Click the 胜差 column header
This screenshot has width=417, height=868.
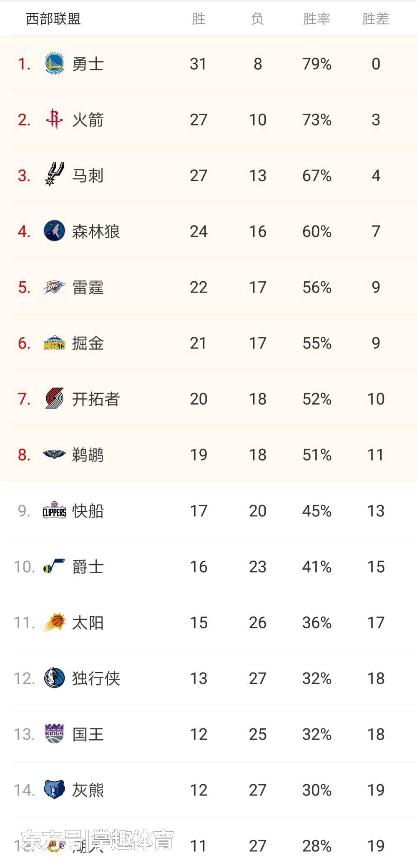coord(375,19)
